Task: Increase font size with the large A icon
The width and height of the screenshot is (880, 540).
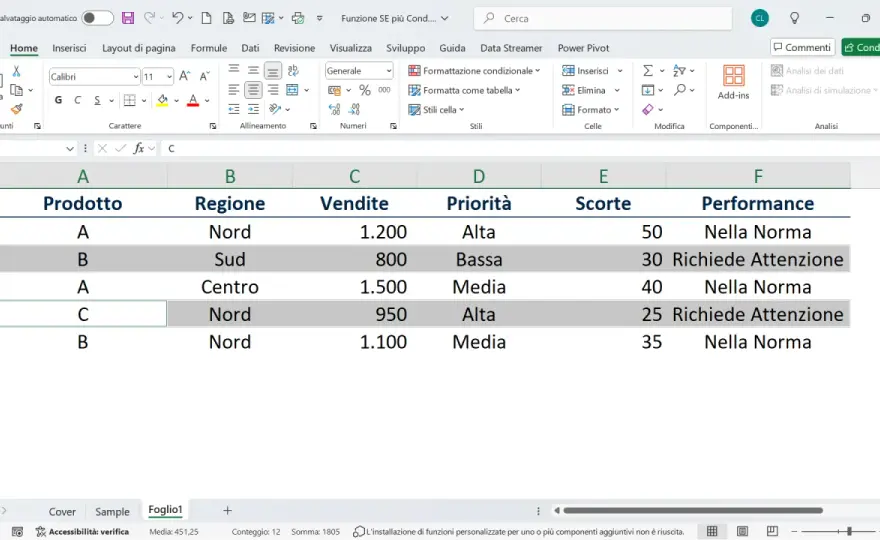Action: pyautogui.click(x=185, y=76)
